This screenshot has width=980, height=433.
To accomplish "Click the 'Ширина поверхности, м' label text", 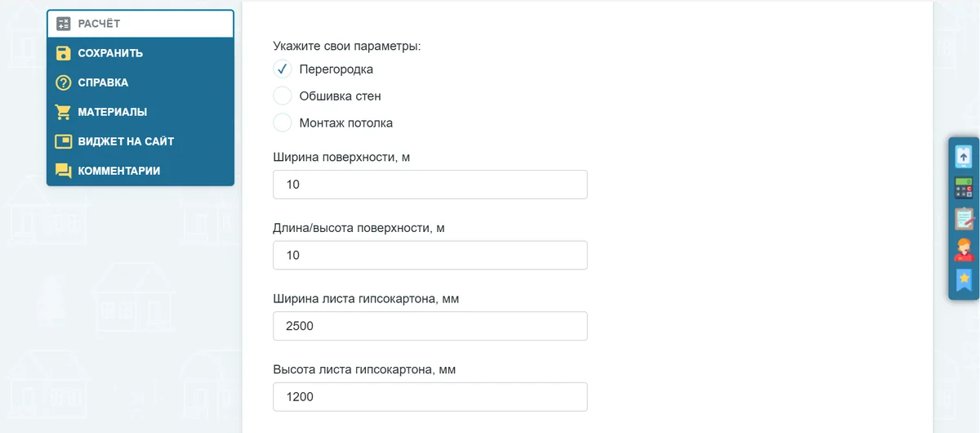I will pos(341,157).
